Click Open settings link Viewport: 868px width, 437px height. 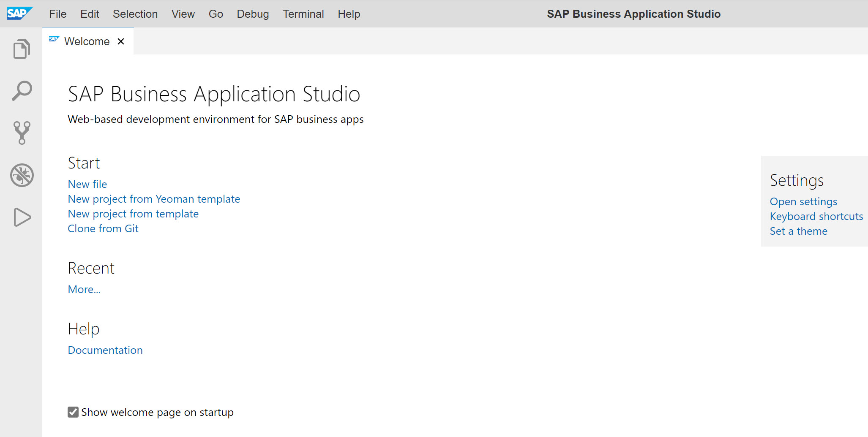pyautogui.click(x=803, y=202)
